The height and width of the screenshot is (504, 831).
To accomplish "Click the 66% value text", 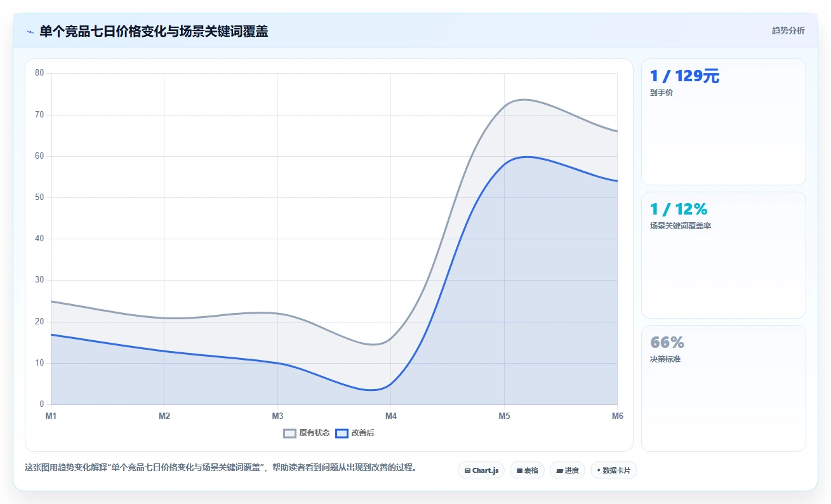I will [667, 342].
